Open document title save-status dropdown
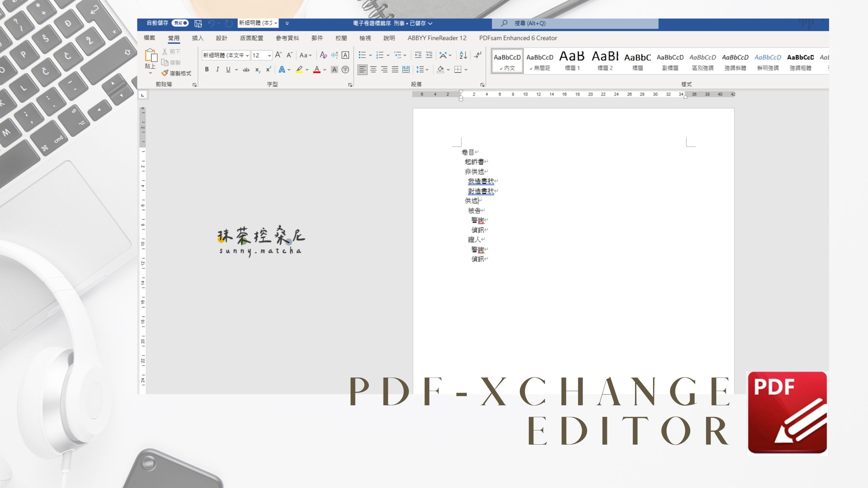This screenshot has height=488, width=868. (430, 23)
